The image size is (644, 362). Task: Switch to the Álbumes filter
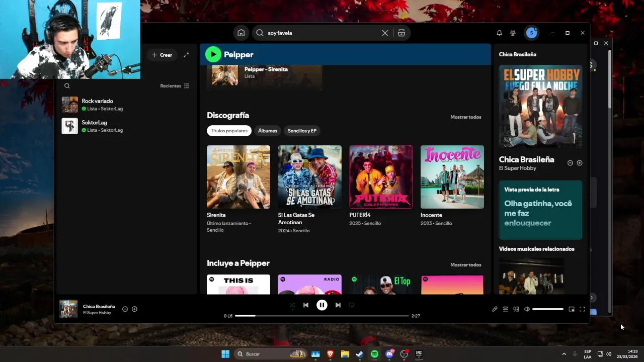click(268, 131)
